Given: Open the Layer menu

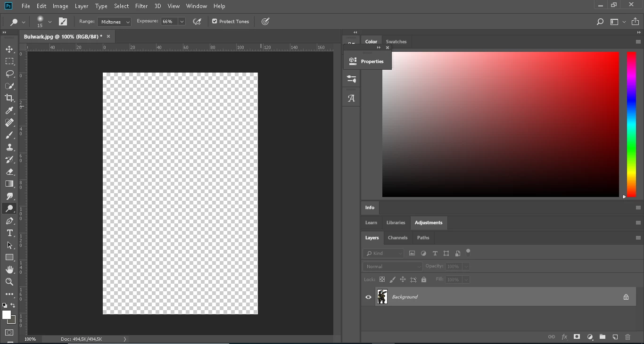Looking at the screenshot, I should point(82,6).
